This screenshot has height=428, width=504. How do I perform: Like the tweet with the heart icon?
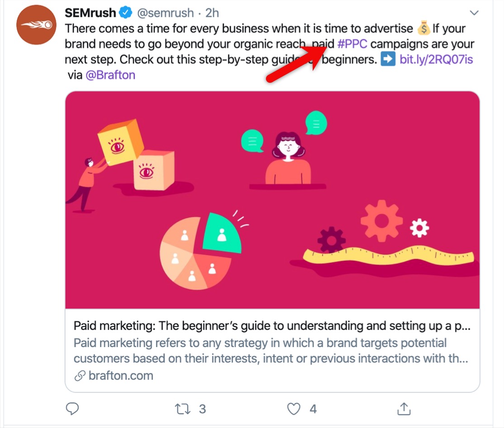click(x=294, y=409)
